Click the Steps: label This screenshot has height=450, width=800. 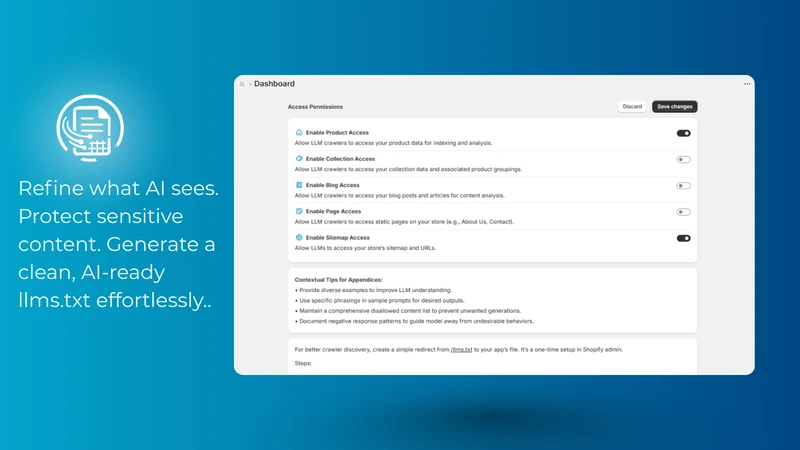pyautogui.click(x=303, y=363)
